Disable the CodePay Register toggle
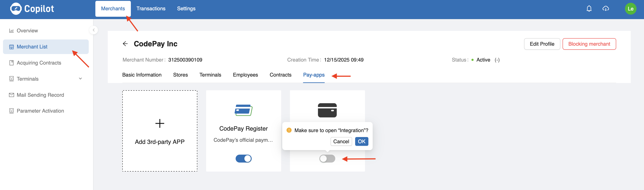The image size is (644, 190). (243, 159)
